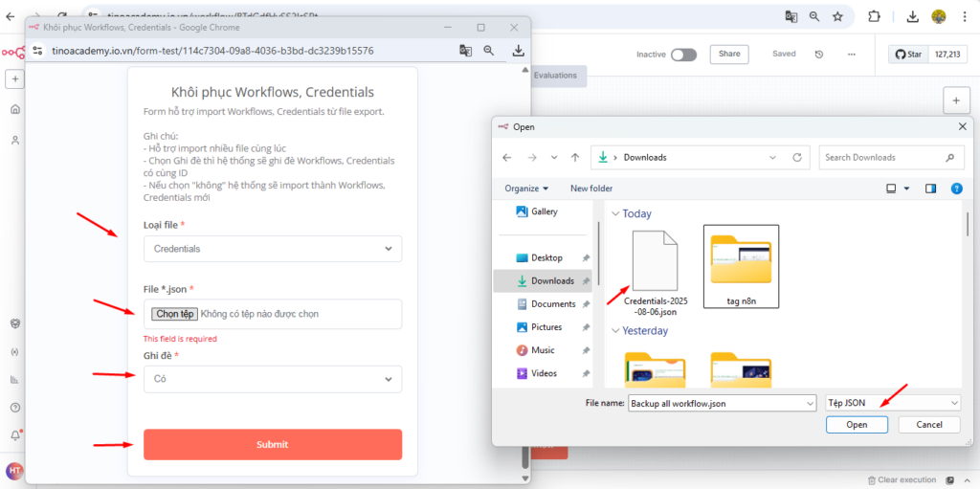980x489 pixels.
Task: Open the person icon in n8n sidebar
Action: pyautogui.click(x=15, y=140)
